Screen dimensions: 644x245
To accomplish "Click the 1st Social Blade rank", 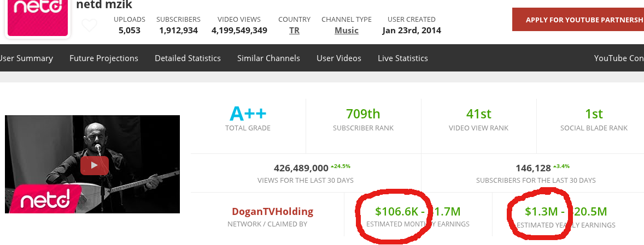I will (x=594, y=113).
